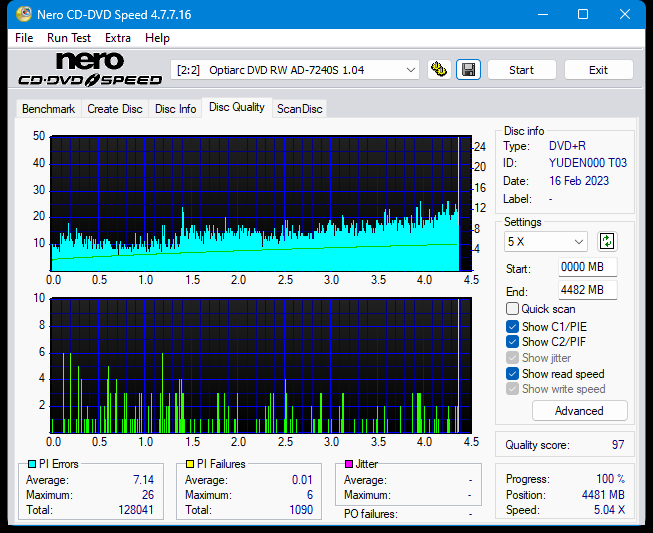653x533 pixels.
Task: Switch to the Benchmark tab
Action: tap(48, 109)
